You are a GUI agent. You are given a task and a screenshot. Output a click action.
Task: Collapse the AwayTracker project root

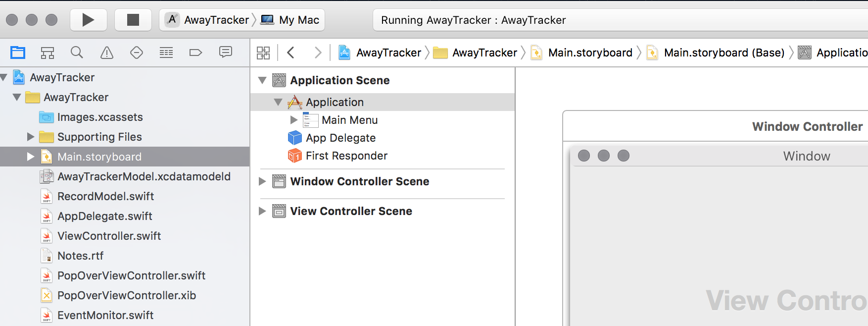(x=4, y=77)
